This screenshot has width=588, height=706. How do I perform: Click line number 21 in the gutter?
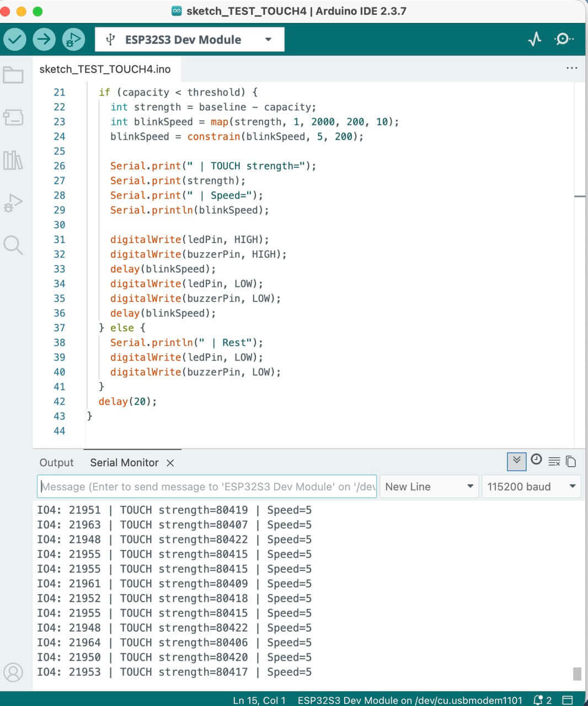coord(59,92)
